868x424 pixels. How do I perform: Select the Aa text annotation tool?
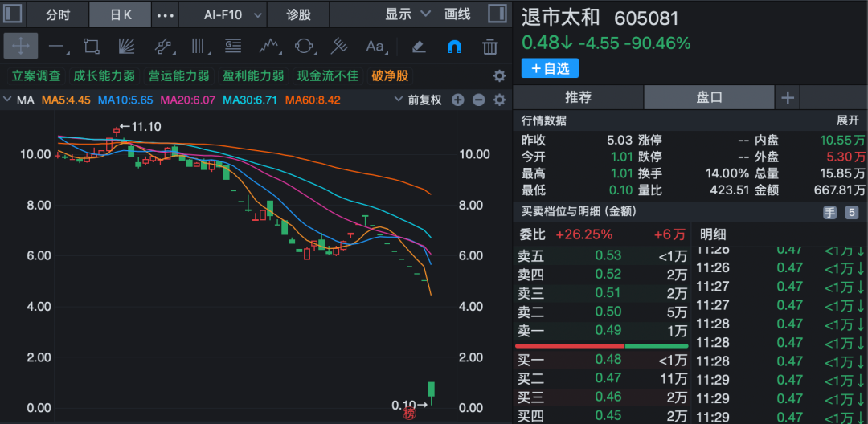point(376,47)
